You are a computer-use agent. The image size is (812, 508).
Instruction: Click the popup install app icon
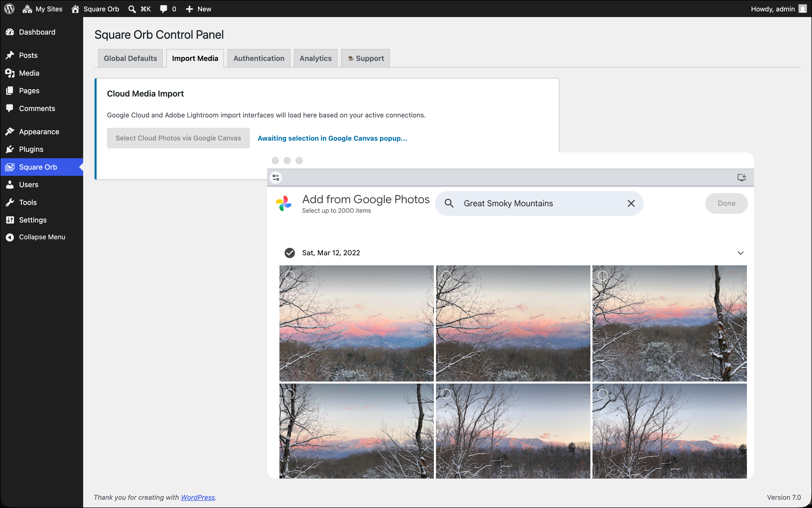click(741, 177)
